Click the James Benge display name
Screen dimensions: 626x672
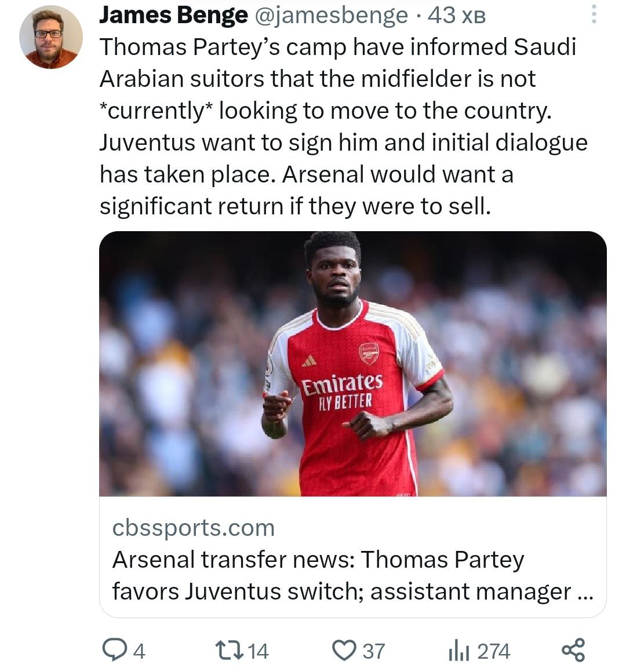tap(173, 16)
